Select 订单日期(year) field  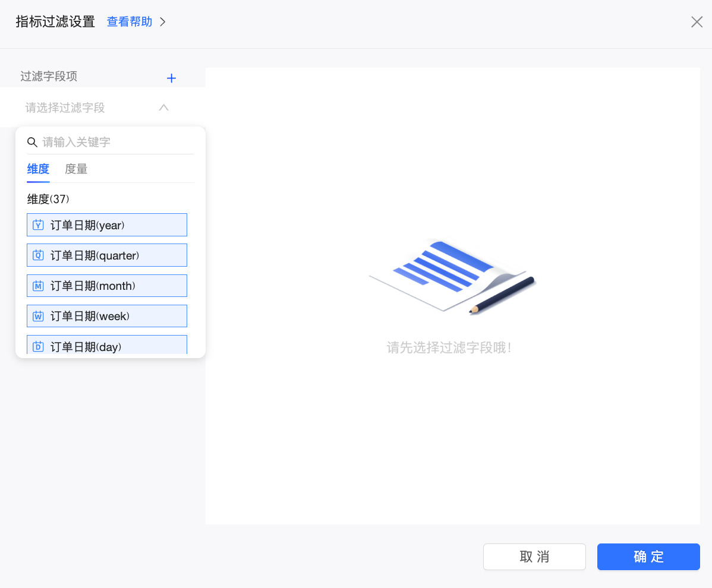pos(107,225)
